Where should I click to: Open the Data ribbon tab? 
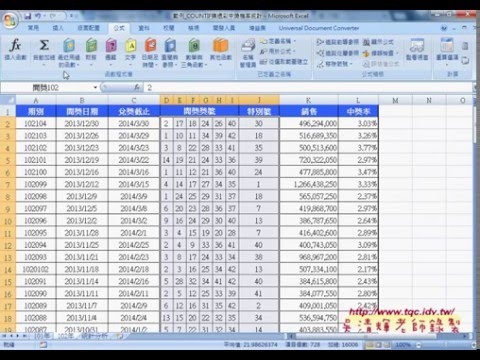click(144, 28)
